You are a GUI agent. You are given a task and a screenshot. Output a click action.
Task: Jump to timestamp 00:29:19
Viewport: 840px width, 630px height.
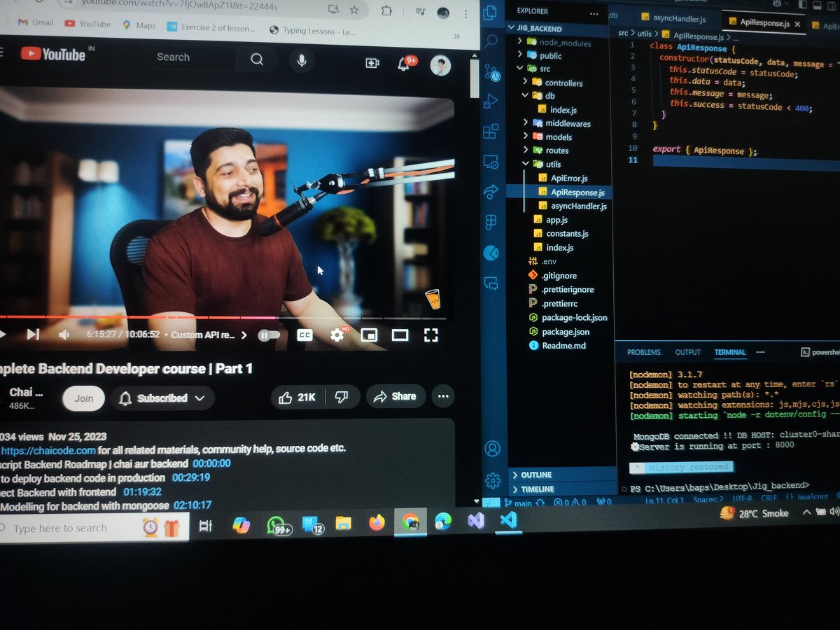pyautogui.click(x=190, y=477)
